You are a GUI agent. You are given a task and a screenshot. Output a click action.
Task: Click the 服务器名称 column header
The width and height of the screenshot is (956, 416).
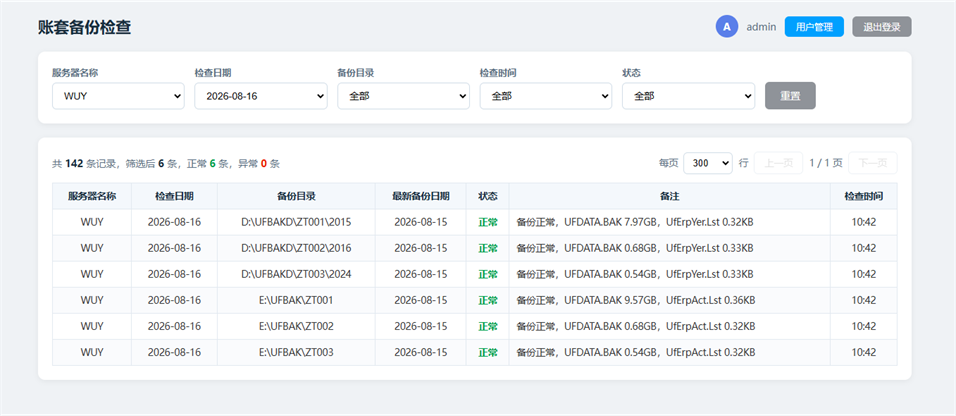(x=92, y=196)
